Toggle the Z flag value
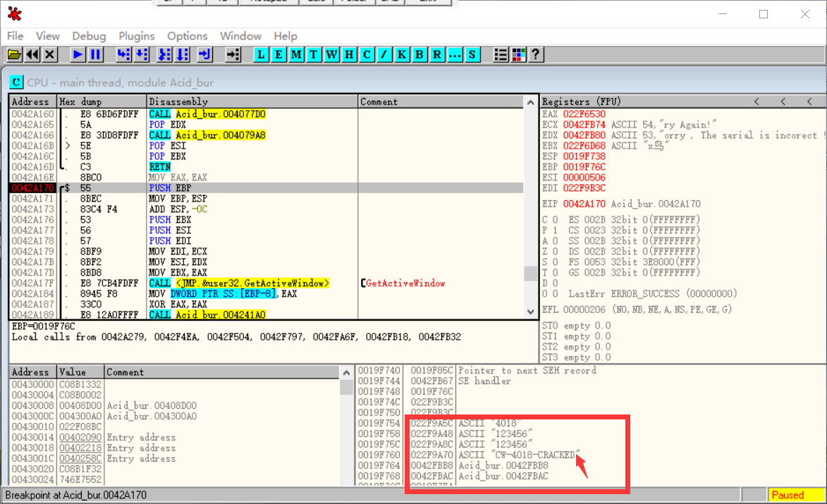This screenshot has height=504, width=827. [x=555, y=251]
